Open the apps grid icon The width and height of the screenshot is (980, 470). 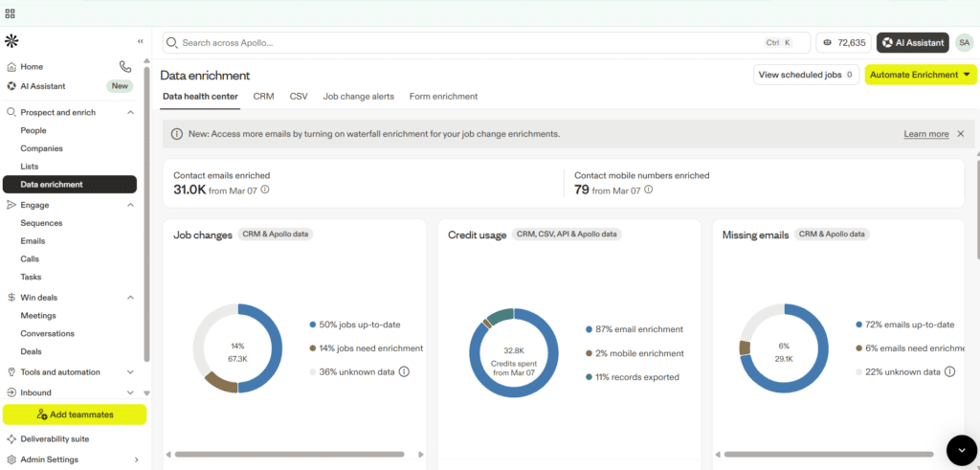coord(10,13)
